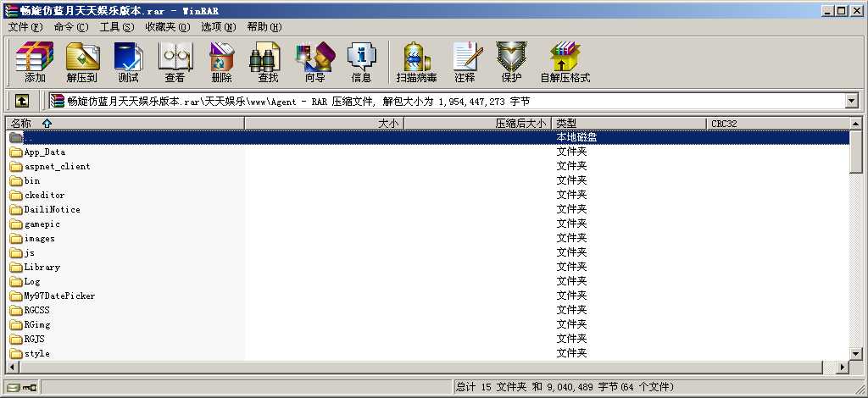
Task: Select the bin folder icon
Action: (x=15, y=180)
